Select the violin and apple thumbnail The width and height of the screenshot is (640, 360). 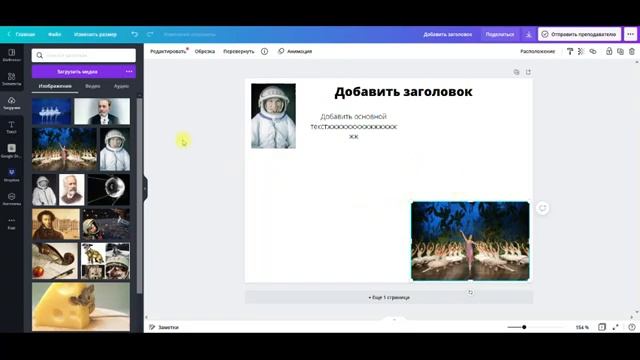coord(55,261)
